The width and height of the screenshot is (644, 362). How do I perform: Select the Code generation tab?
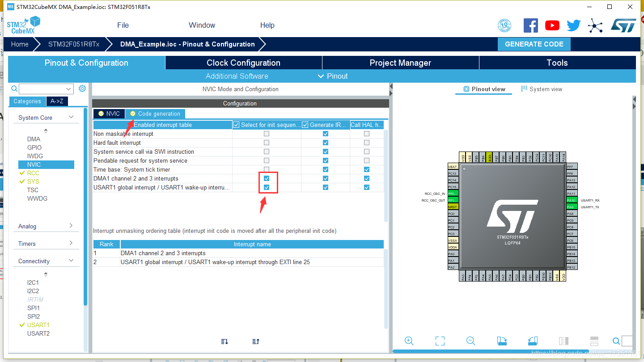(x=155, y=114)
